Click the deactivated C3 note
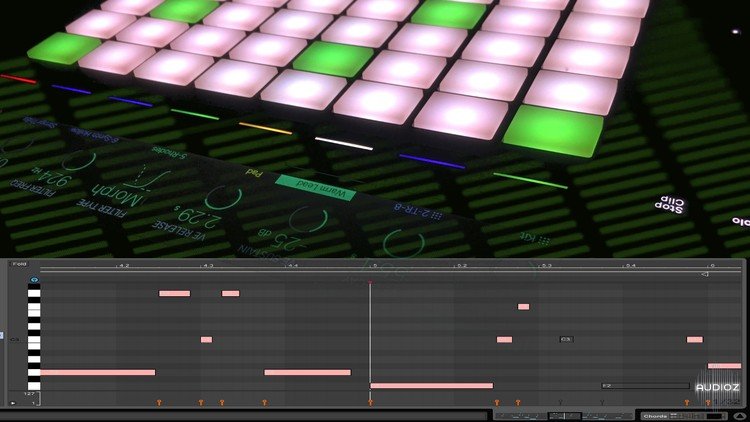This screenshot has width=750, height=422. pos(566,339)
